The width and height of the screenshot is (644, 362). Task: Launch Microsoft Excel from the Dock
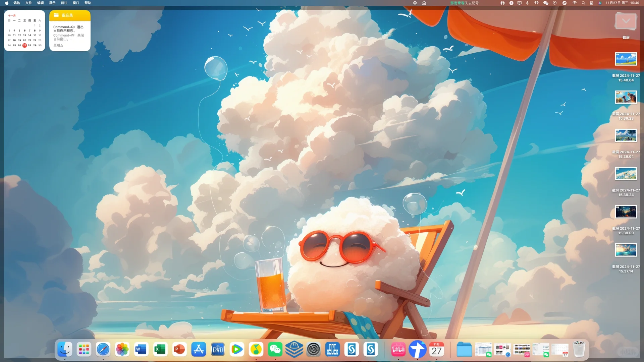[160, 350]
